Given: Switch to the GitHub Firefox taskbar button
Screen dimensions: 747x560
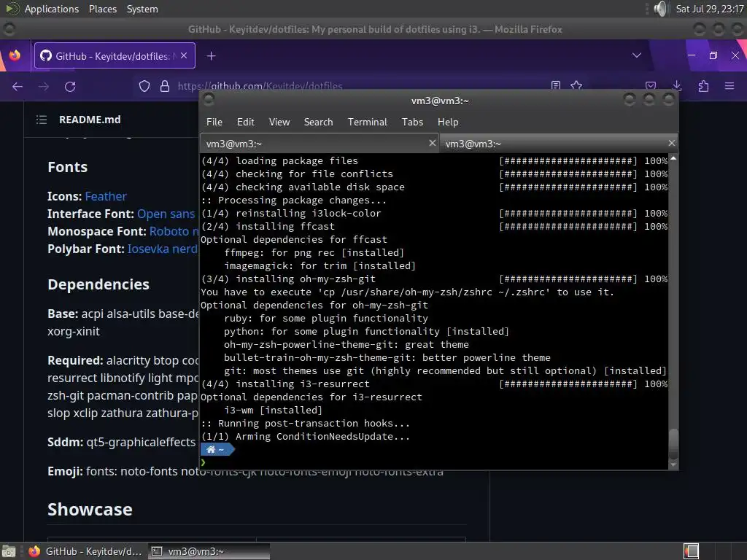Looking at the screenshot, I should [86, 551].
